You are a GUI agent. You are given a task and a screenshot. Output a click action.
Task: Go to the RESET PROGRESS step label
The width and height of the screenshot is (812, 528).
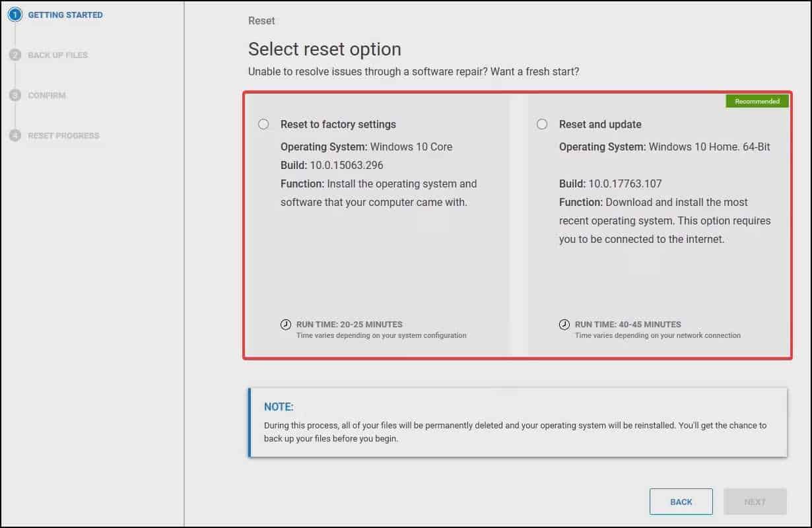[63, 135]
